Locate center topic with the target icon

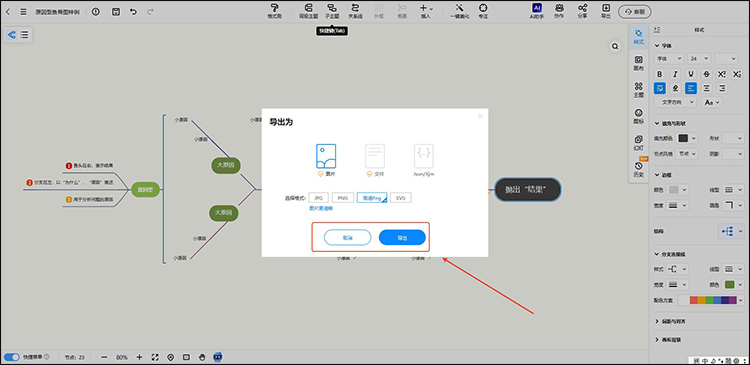(171, 357)
